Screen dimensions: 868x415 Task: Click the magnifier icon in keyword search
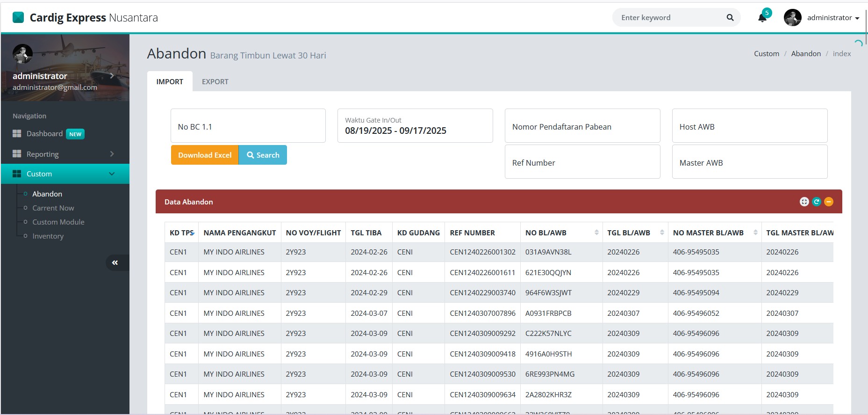tap(730, 18)
